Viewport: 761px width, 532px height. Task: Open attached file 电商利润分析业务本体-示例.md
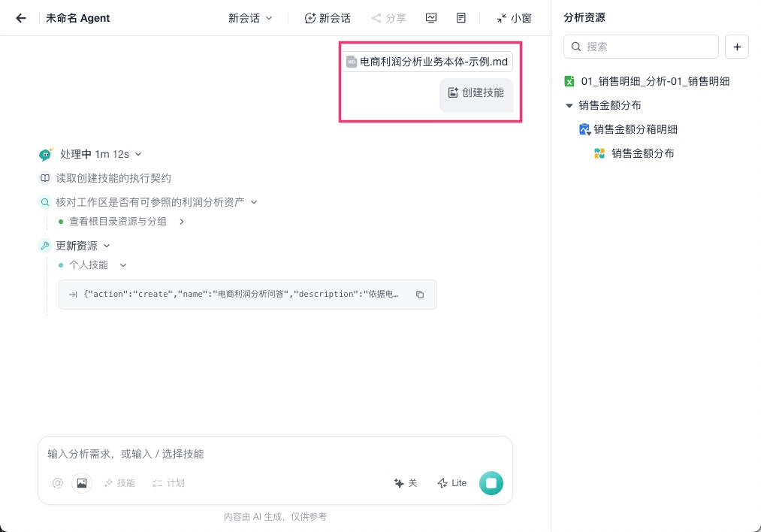427,62
